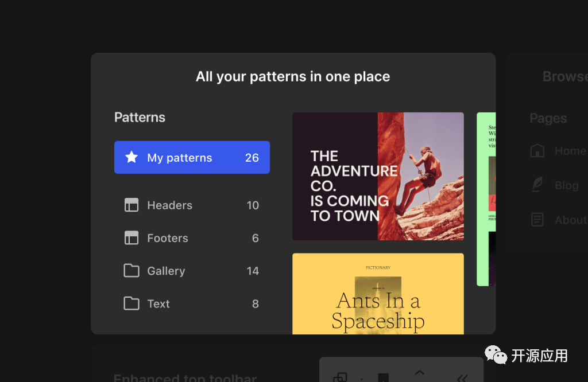Click the About page document icon
588x382 pixels.
(537, 220)
